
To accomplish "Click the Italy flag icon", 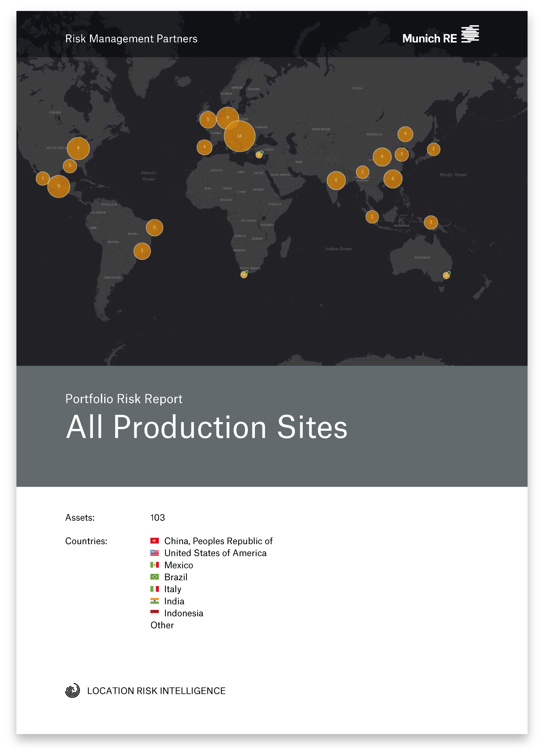I will (154, 589).
